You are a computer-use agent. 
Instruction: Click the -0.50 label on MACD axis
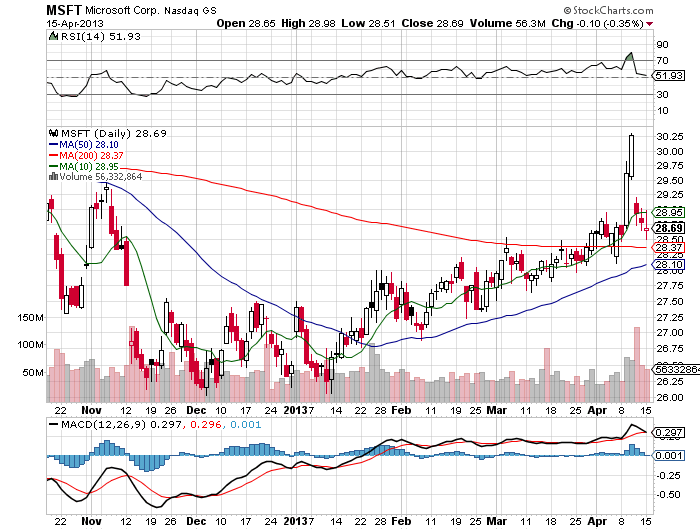tap(668, 495)
